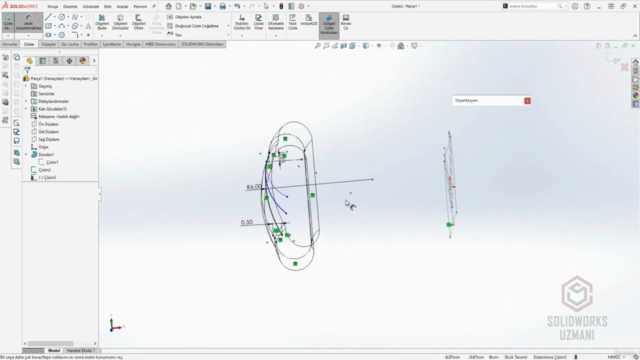Click the Home icon in top toolbar
The image size is (640, 360).
pyautogui.click(x=168, y=6)
